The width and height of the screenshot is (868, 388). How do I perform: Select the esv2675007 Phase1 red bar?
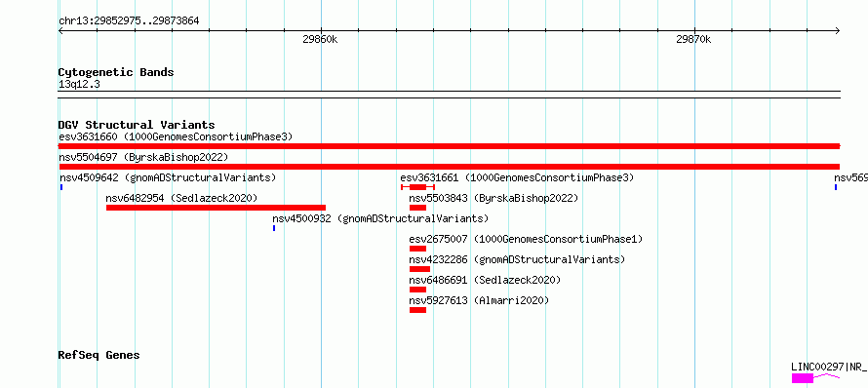[418, 249]
